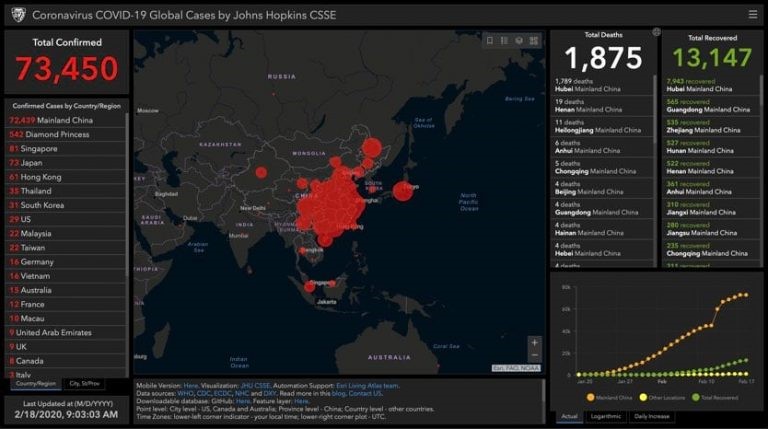Screen dimensions: 768x429
Task: Open the JHU CSSE visualization link
Action: click(255, 386)
